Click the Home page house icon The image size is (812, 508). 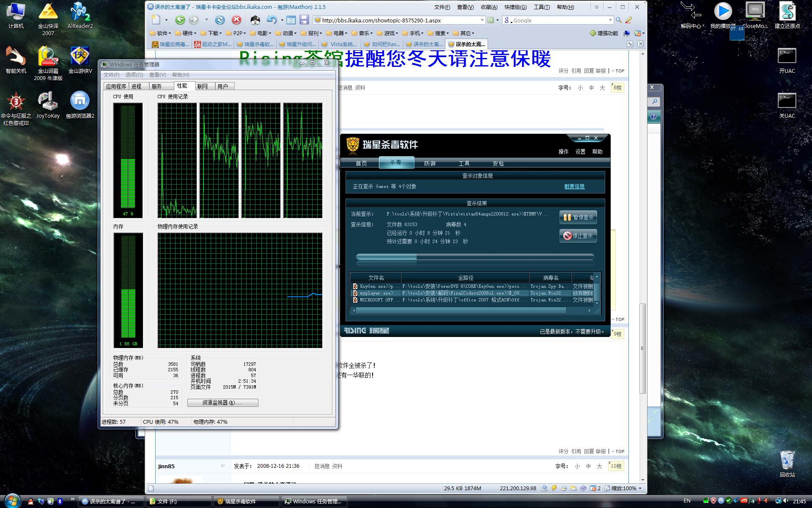click(x=255, y=20)
